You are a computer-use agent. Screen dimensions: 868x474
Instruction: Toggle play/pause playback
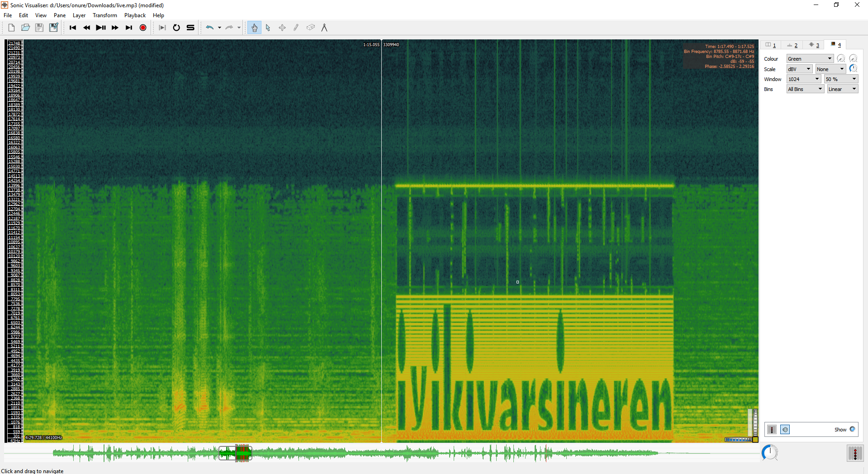(101, 28)
